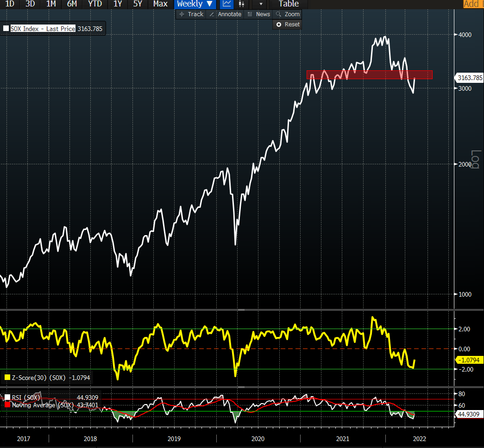Select the RSI (SOX) legend label
The image size is (484, 448).
pyautogui.click(x=26, y=398)
